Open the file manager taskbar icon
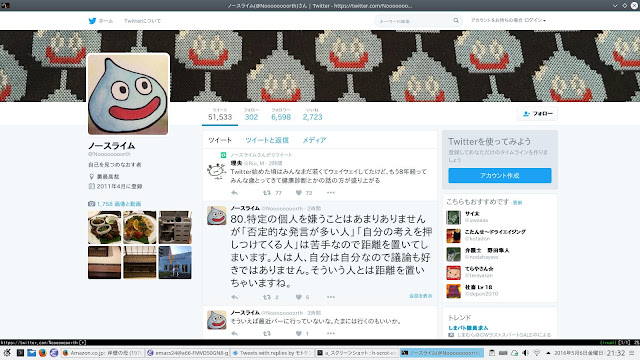This screenshot has width=640, height=360. pyautogui.click(x=31, y=353)
